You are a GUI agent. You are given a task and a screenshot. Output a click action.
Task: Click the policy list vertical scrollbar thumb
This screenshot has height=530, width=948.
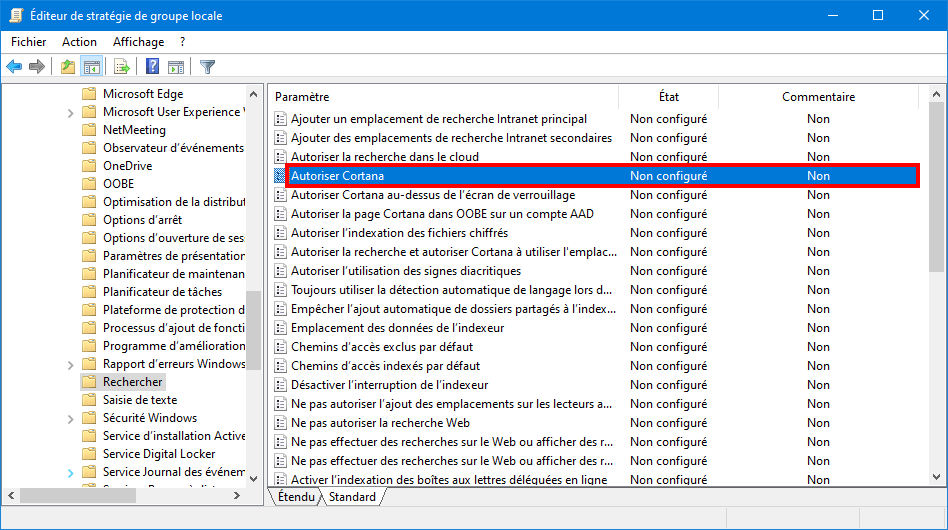936,187
